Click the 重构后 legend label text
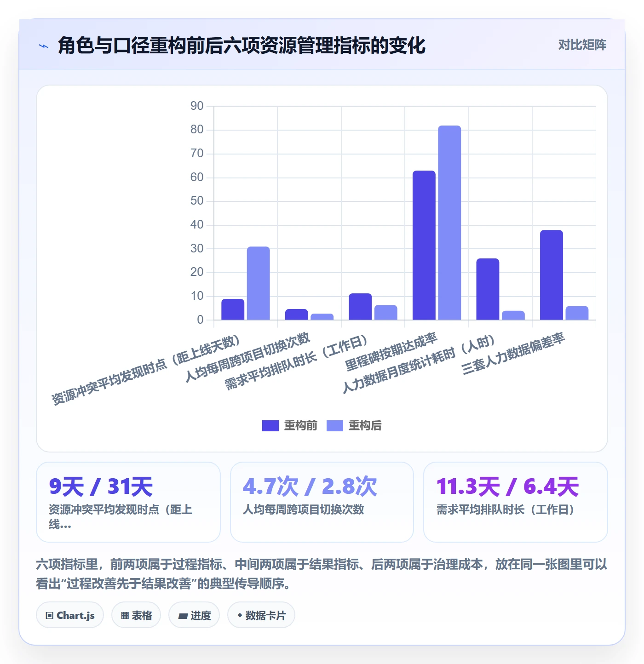The image size is (644, 664). [365, 426]
